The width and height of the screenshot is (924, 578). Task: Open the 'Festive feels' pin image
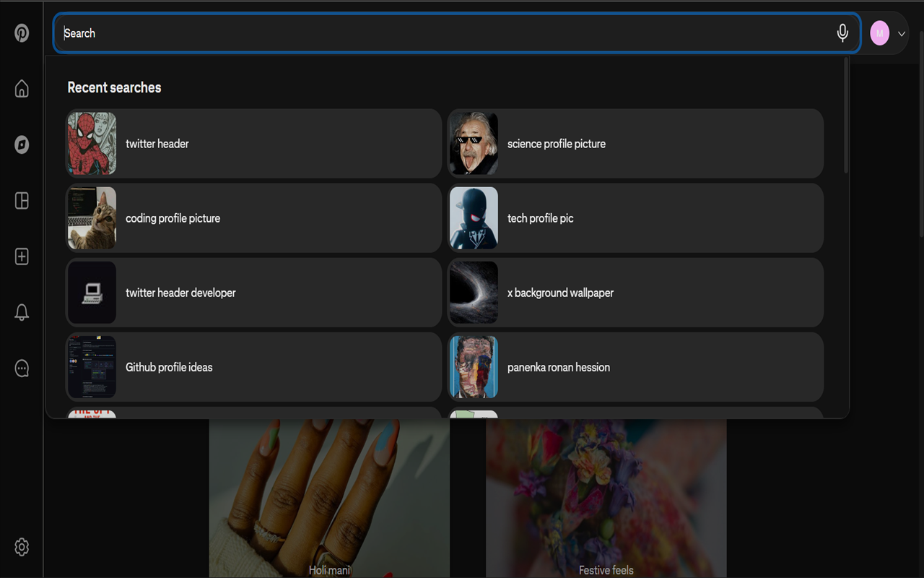[606, 499]
